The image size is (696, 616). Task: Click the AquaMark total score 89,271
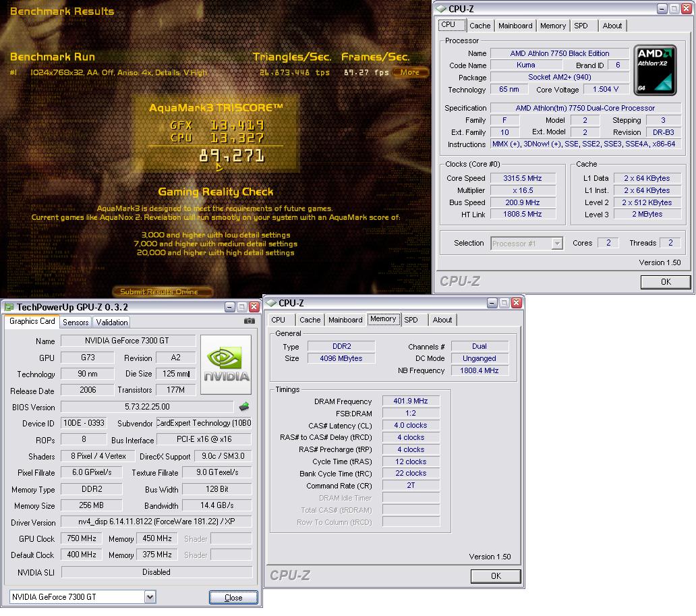[232, 155]
